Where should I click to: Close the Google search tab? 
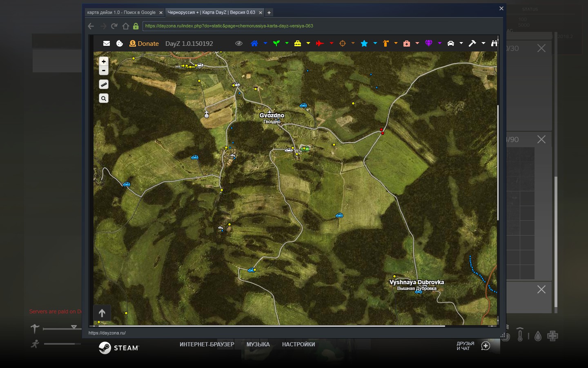(x=161, y=13)
